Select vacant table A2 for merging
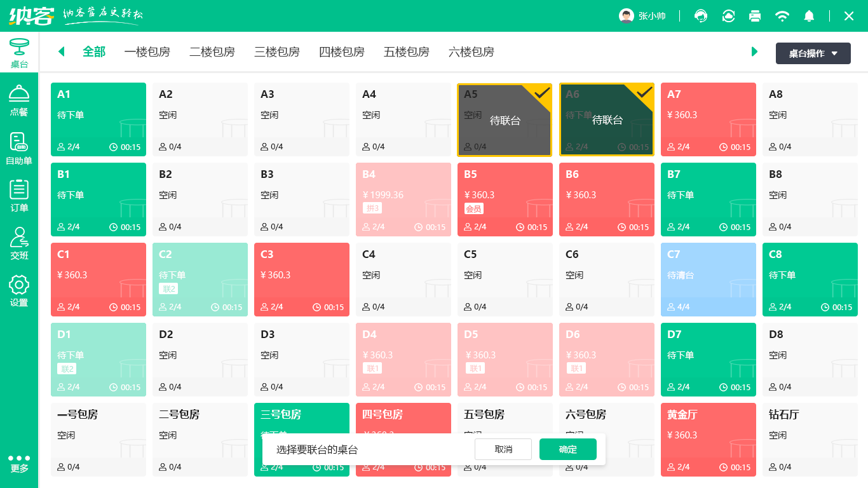Image resolution: width=868 pixels, height=488 pixels. click(x=200, y=119)
